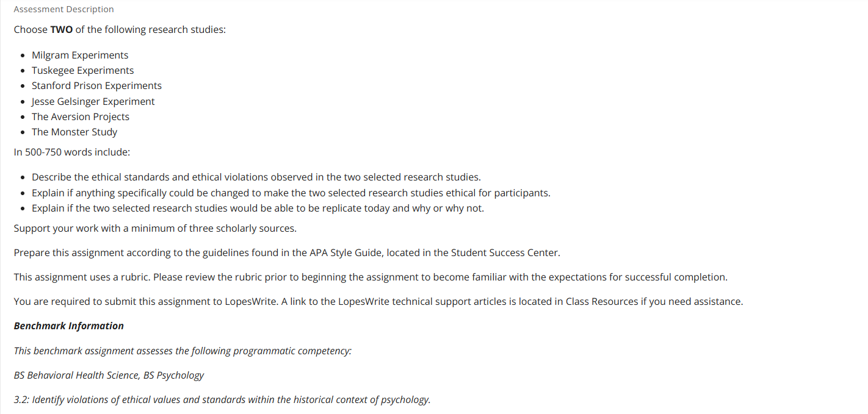Click the sentence about reviewing the rubric
868x414 pixels.
tap(371, 277)
